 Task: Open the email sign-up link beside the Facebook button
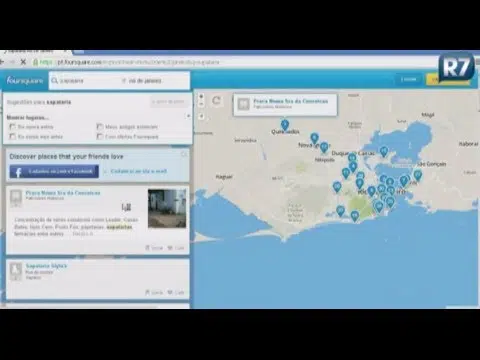click(139, 171)
